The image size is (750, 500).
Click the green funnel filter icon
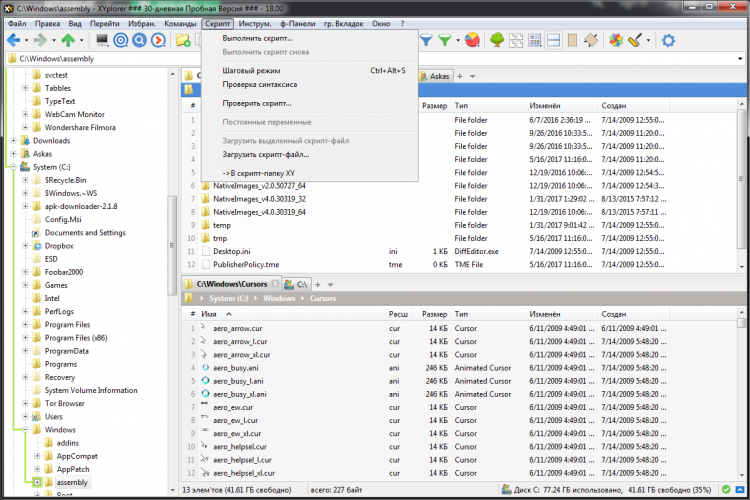444,40
